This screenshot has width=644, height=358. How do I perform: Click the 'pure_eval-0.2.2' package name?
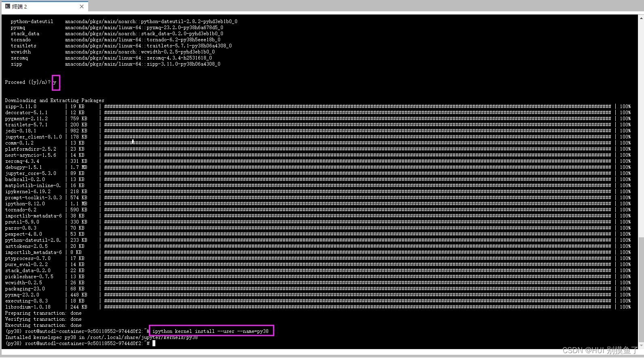(x=26, y=264)
